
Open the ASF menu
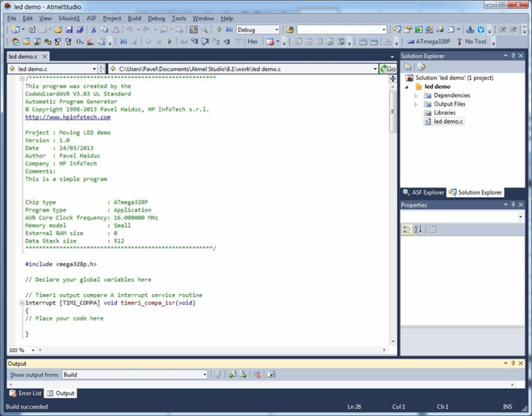tap(92, 18)
